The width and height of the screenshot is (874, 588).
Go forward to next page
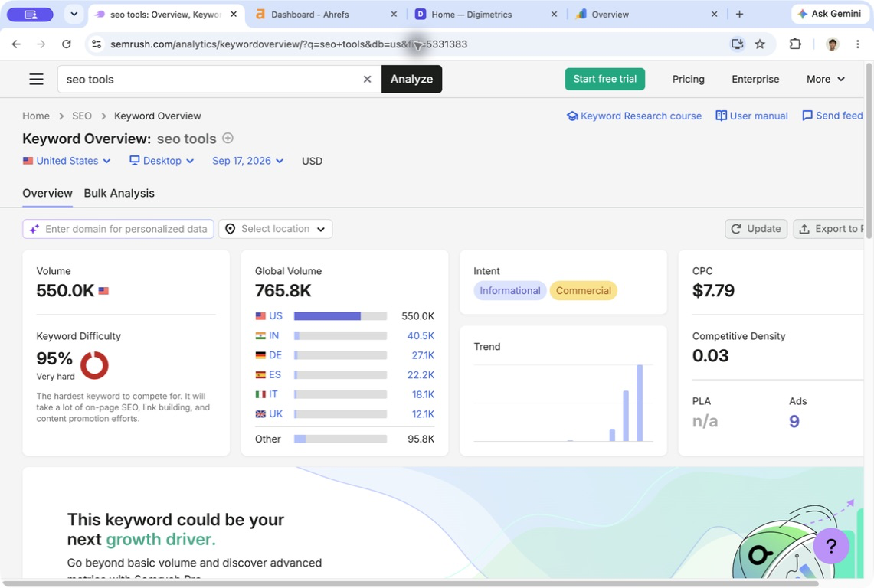point(41,44)
